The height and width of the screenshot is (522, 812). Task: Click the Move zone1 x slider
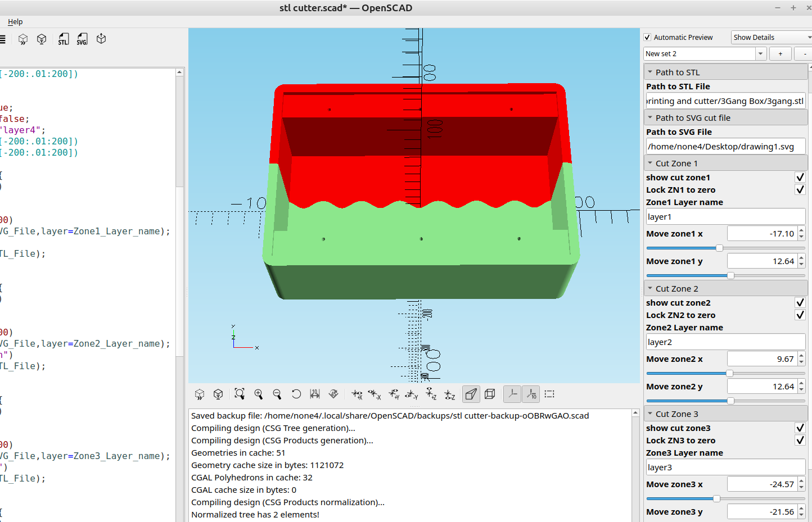click(x=725, y=248)
